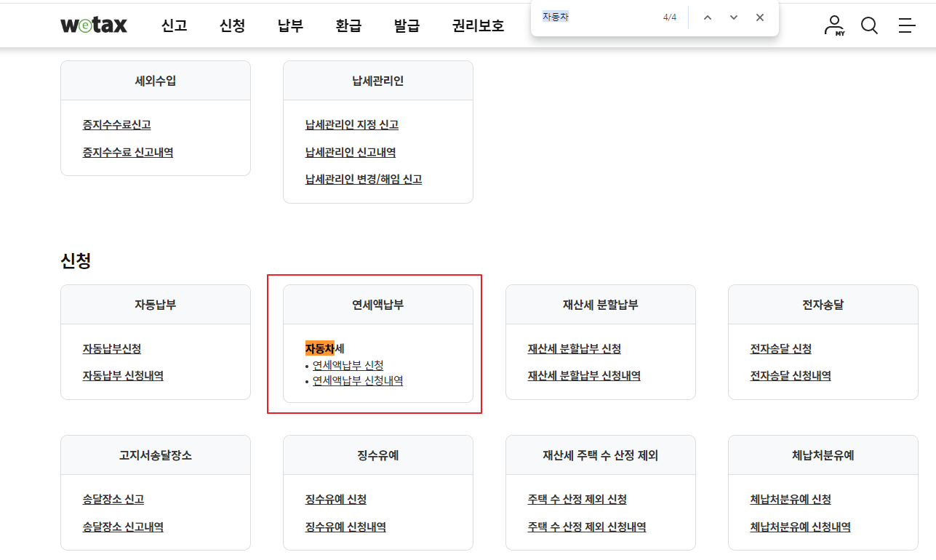Viewport: 936px width, 560px height.
Task: Open 징수유예 신청내역 link
Action: (345, 527)
